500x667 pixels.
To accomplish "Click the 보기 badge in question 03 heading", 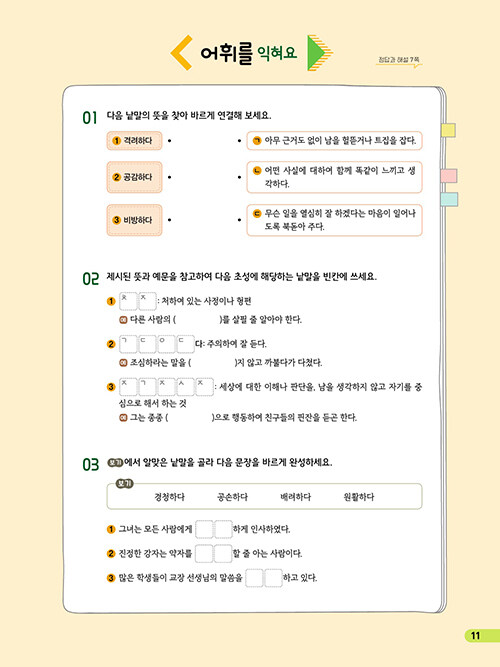I will tap(115, 462).
